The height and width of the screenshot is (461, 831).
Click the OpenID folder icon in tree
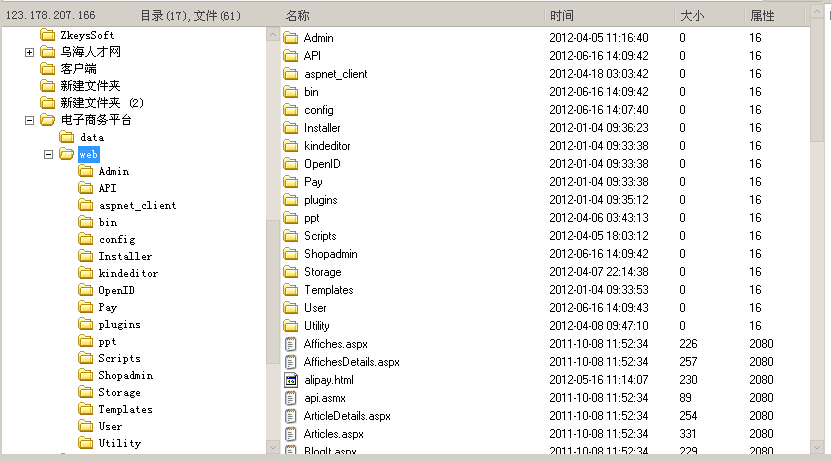[x=85, y=290]
